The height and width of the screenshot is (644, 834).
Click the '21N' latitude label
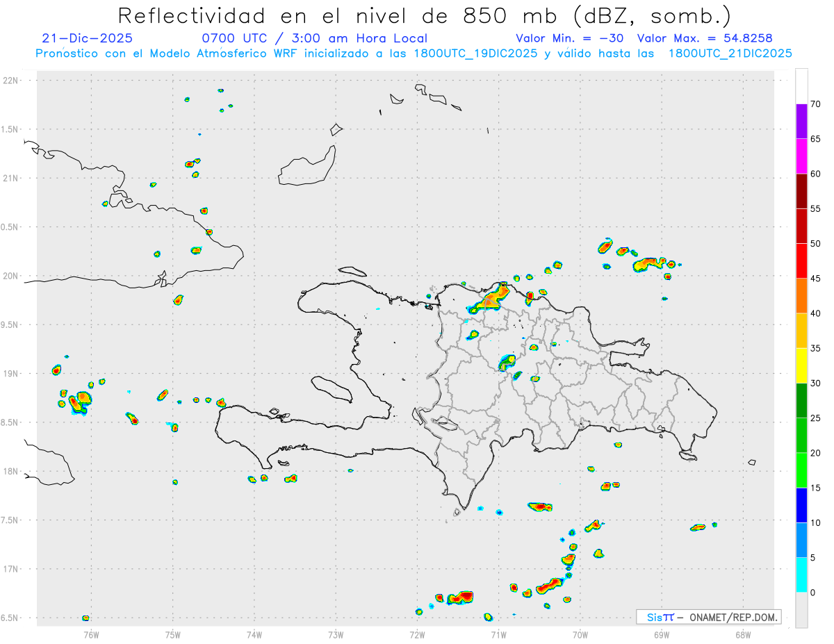pyautogui.click(x=12, y=178)
